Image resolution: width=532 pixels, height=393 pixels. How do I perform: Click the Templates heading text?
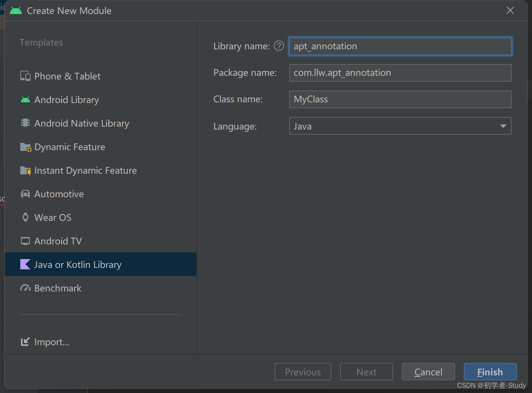pos(41,42)
